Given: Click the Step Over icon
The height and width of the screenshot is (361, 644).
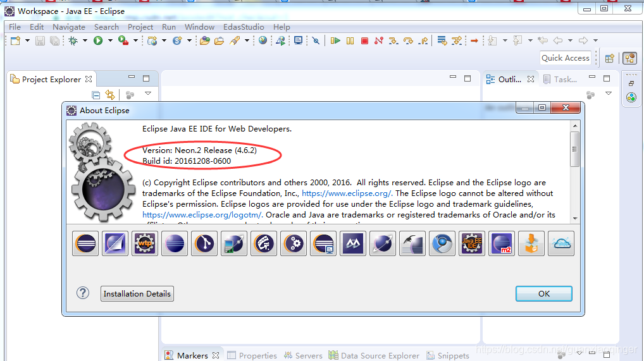Looking at the screenshot, I should point(408,40).
